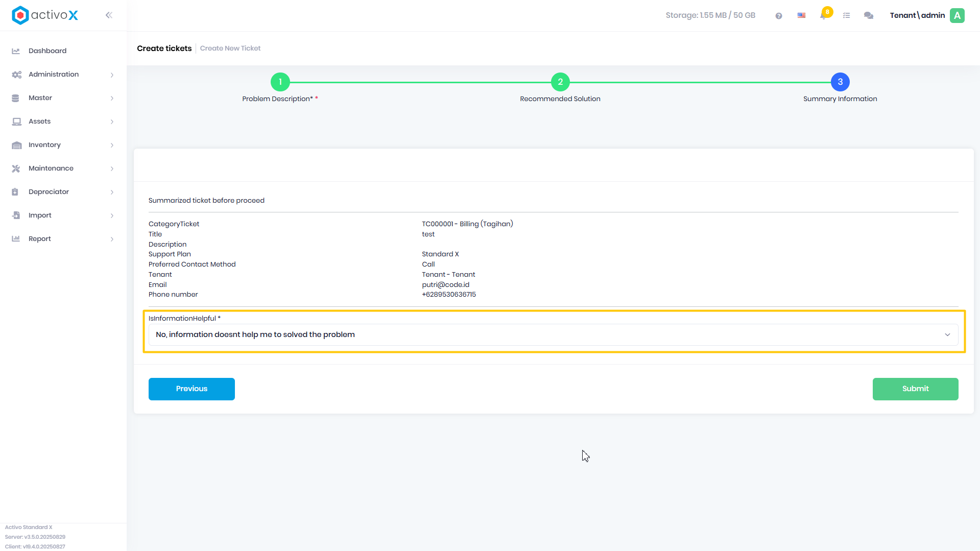Click the green user avatar A
The width and height of the screenshot is (980, 551).
coord(958,15)
